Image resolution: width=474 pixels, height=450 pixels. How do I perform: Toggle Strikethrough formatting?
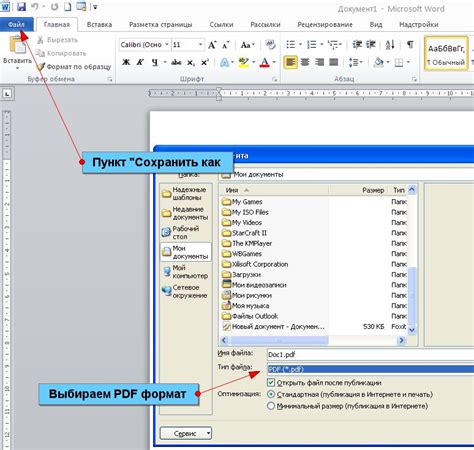coord(176,62)
